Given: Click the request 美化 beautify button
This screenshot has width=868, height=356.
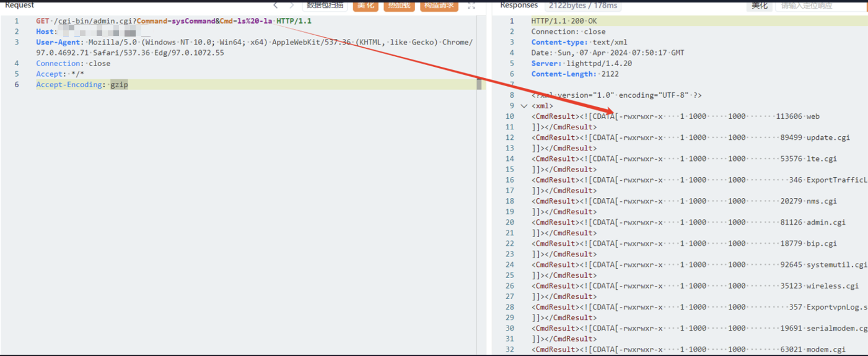Looking at the screenshot, I should coord(366,6).
